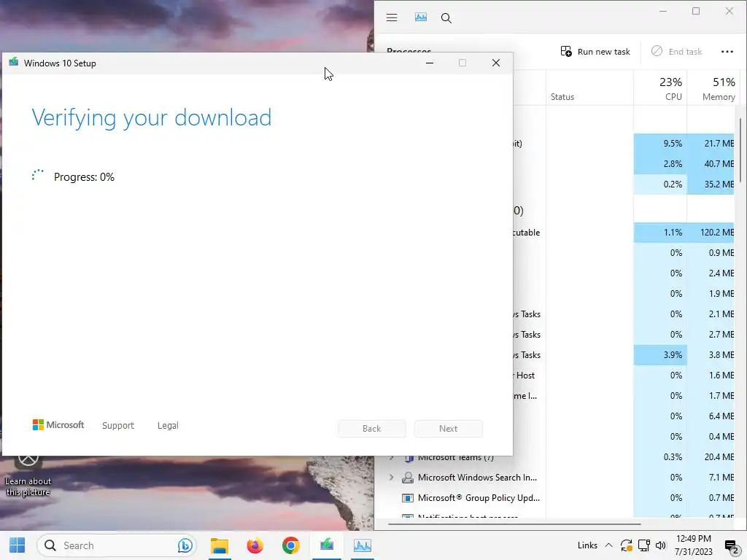747x560 pixels.
Task: Click taskbar Search box
Action: (117, 545)
